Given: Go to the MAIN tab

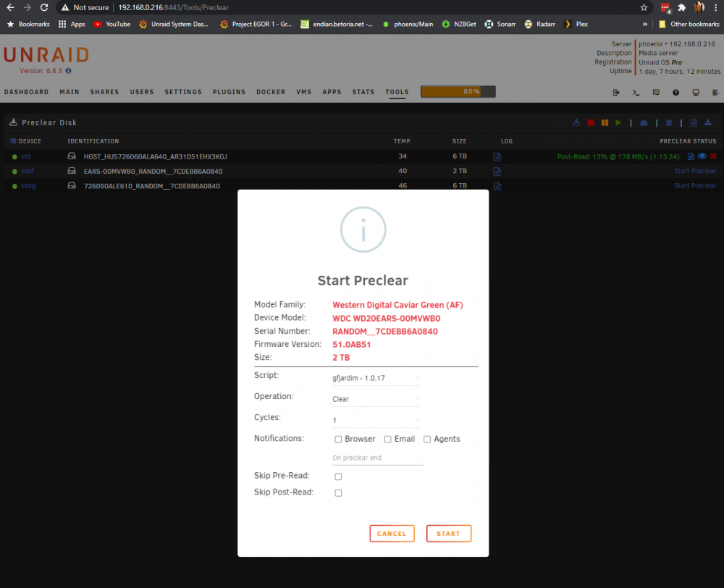Looking at the screenshot, I should tap(70, 92).
